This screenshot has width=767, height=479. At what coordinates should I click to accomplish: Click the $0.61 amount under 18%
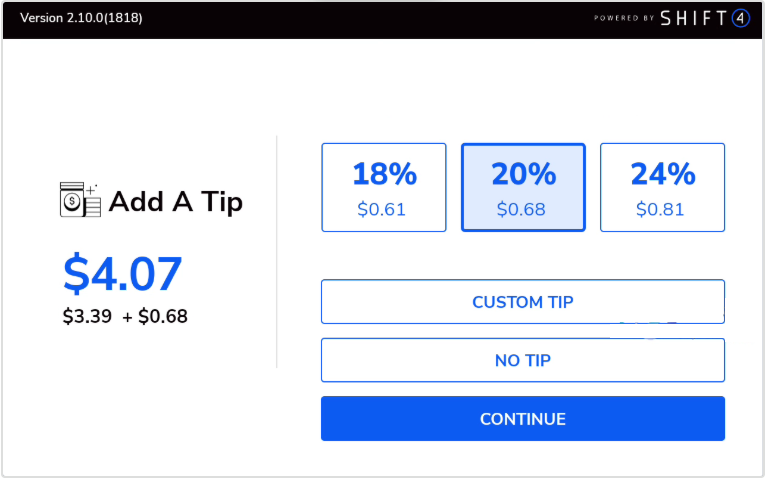pos(382,210)
